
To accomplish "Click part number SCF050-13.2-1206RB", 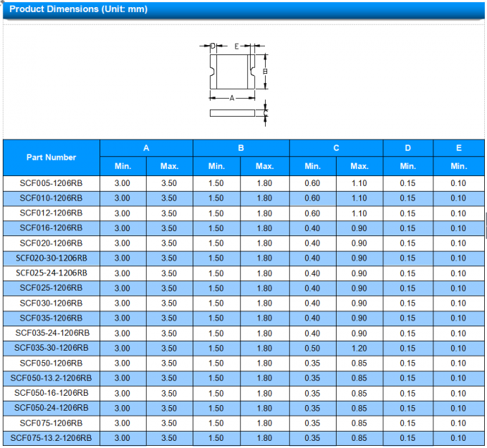I will click(x=51, y=378).
